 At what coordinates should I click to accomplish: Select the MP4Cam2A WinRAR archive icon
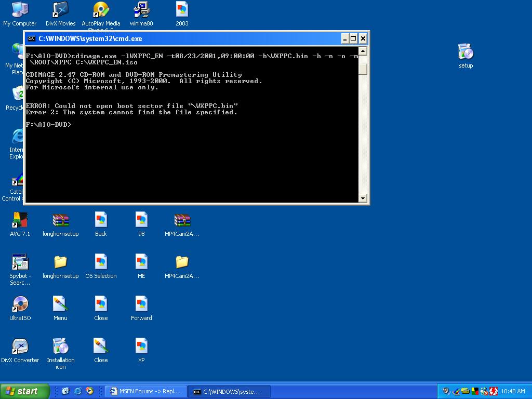[182, 224]
